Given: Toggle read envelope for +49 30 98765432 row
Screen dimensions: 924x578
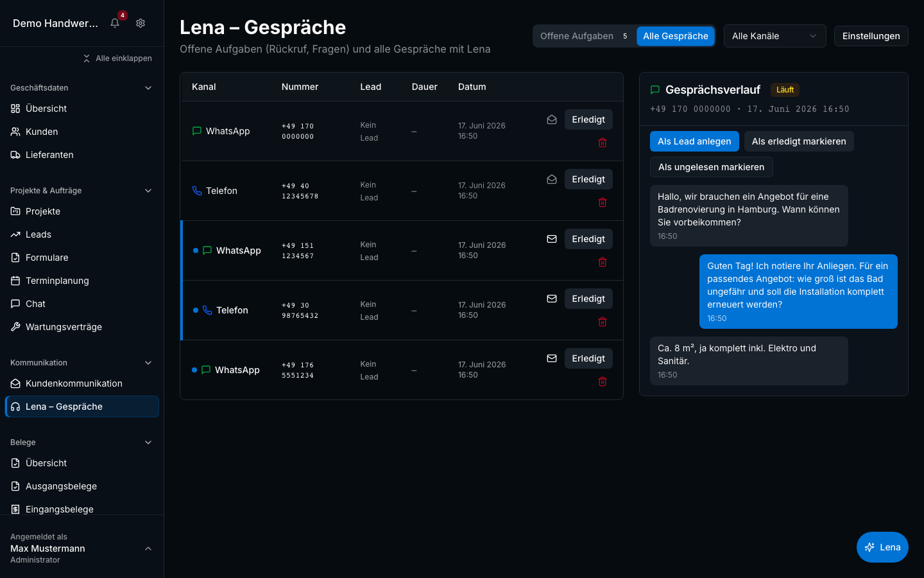Looking at the screenshot, I should click(x=552, y=299).
